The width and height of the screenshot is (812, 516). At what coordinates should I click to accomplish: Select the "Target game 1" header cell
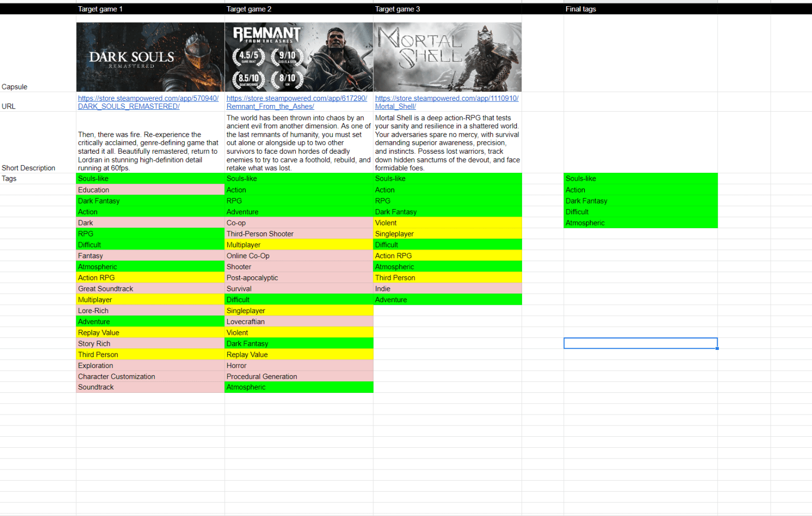(x=150, y=9)
